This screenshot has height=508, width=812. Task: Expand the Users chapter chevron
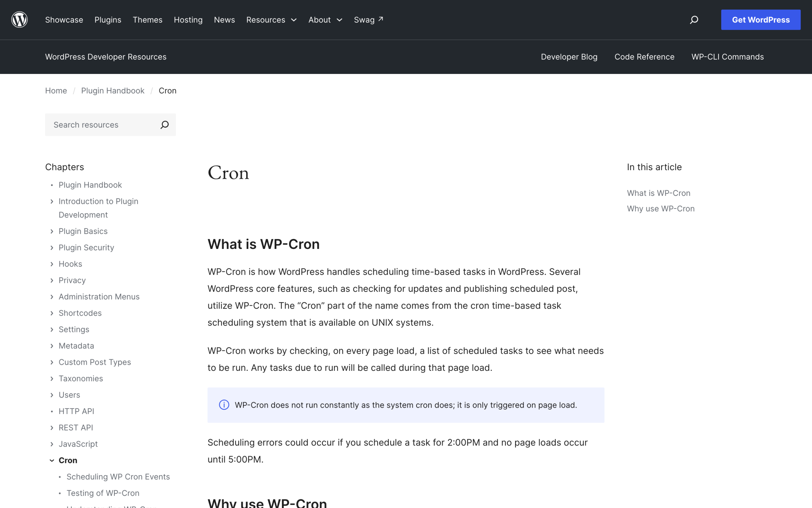(52, 395)
